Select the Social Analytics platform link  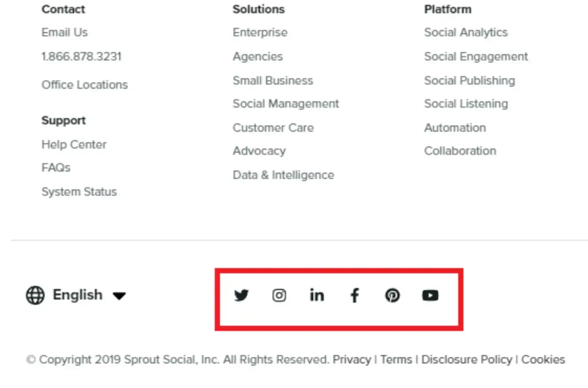coord(466,32)
